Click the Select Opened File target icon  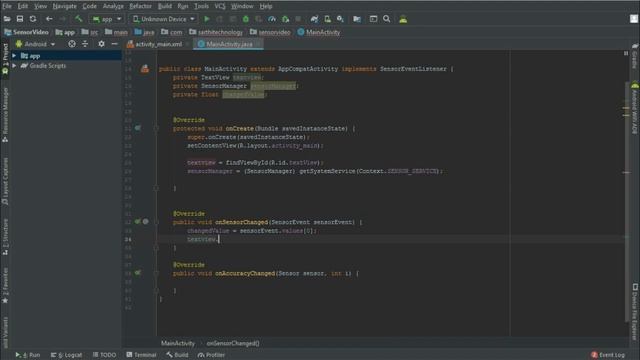72,44
